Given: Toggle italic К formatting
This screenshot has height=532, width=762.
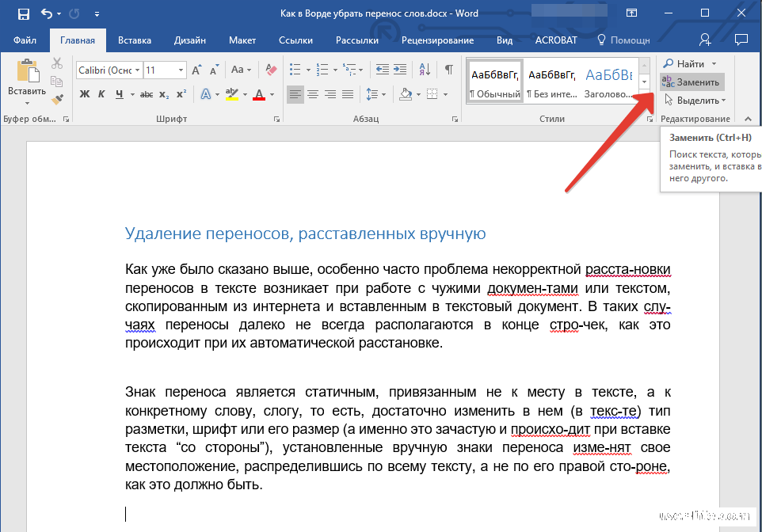Looking at the screenshot, I should pyautogui.click(x=101, y=94).
